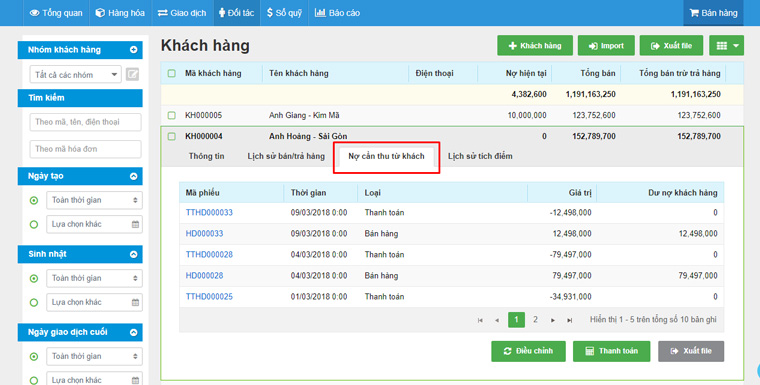Open the Sổ quỹ menu

(284, 13)
